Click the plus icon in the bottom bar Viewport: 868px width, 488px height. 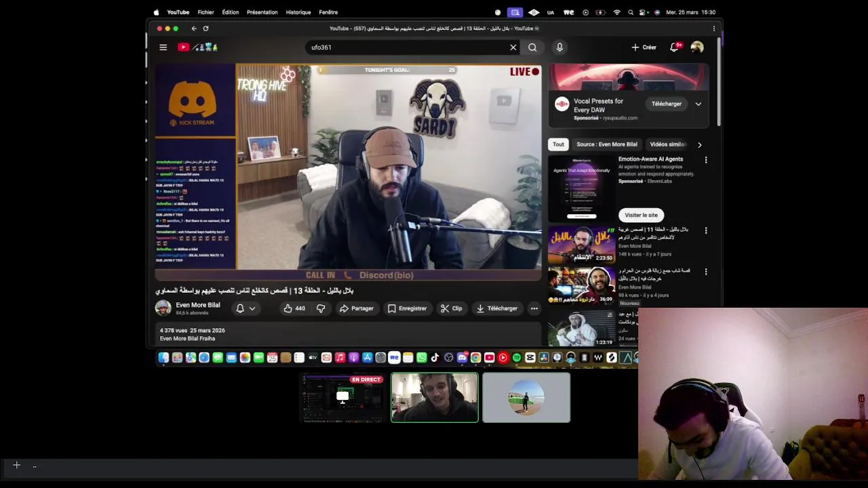[x=17, y=465]
